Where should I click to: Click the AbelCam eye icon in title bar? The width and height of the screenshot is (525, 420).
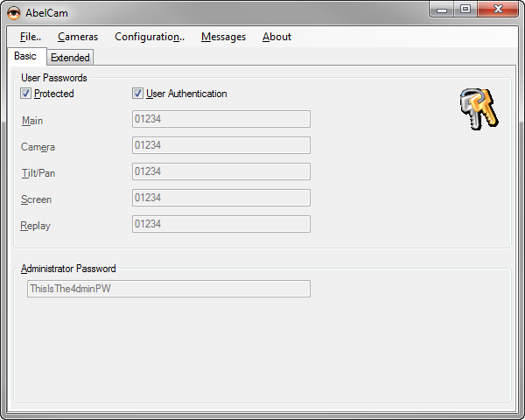[14, 11]
